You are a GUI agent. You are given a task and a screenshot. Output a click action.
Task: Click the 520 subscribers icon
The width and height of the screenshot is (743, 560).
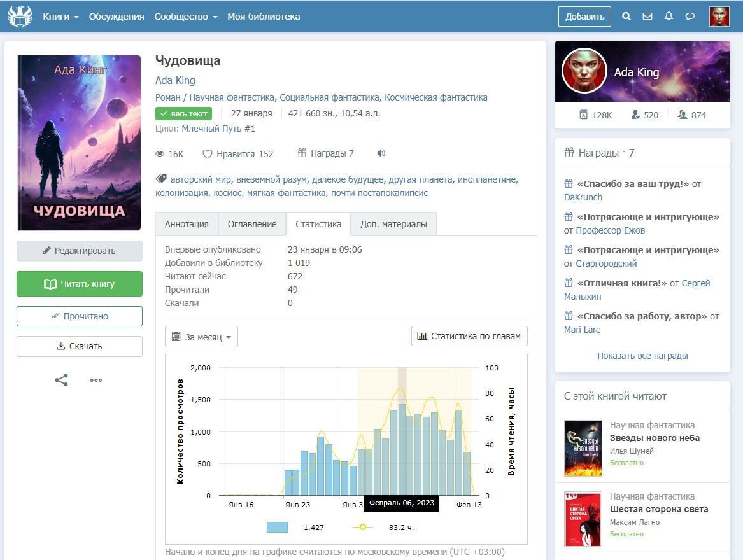(635, 115)
